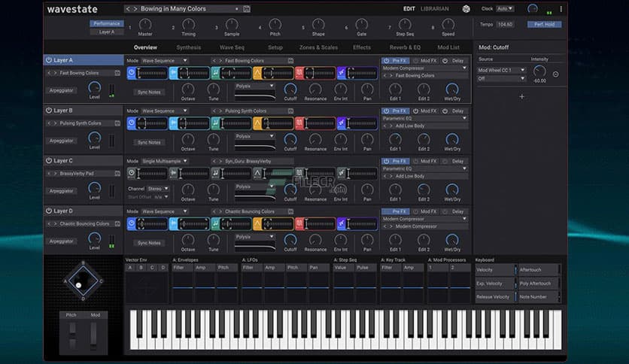Open the Mod List tab

click(448, 47)
